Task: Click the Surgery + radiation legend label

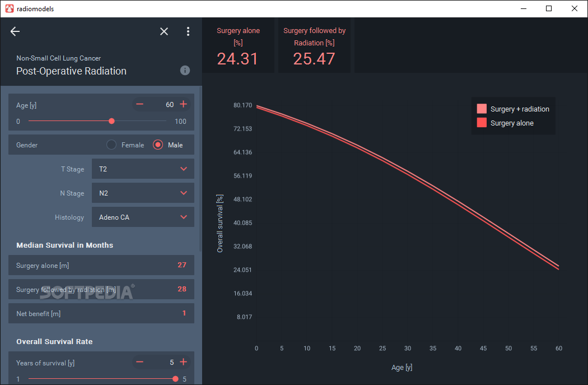Action: point(520,109)
